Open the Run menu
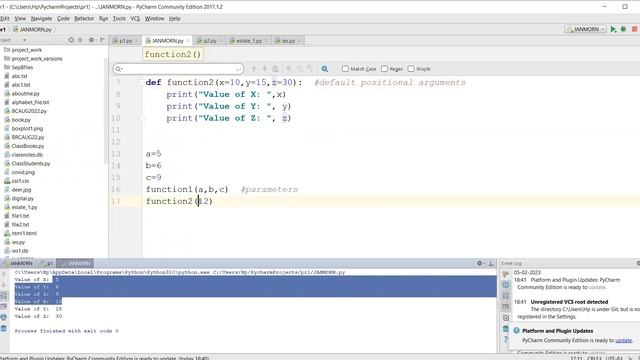Viewport: 640px width, 360px height. (x=103, y=18)
